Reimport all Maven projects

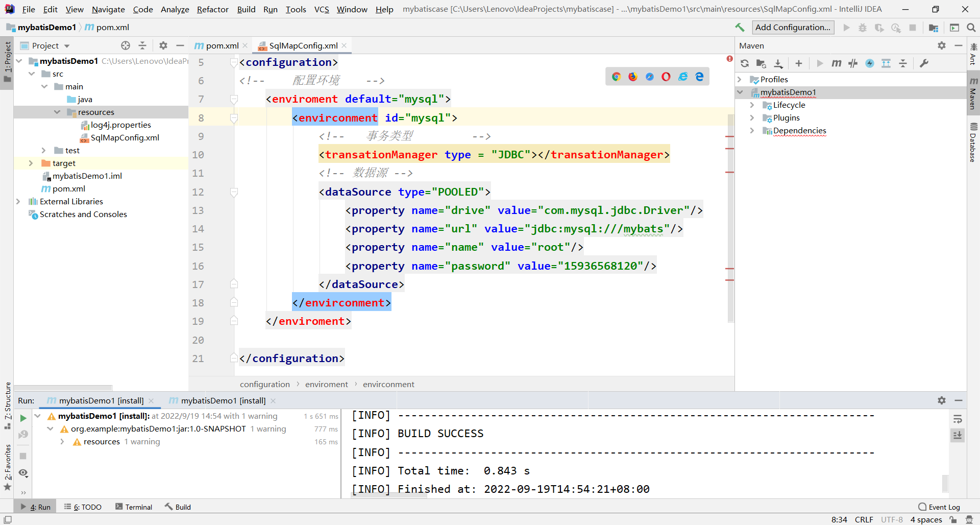tap(745, 63)
